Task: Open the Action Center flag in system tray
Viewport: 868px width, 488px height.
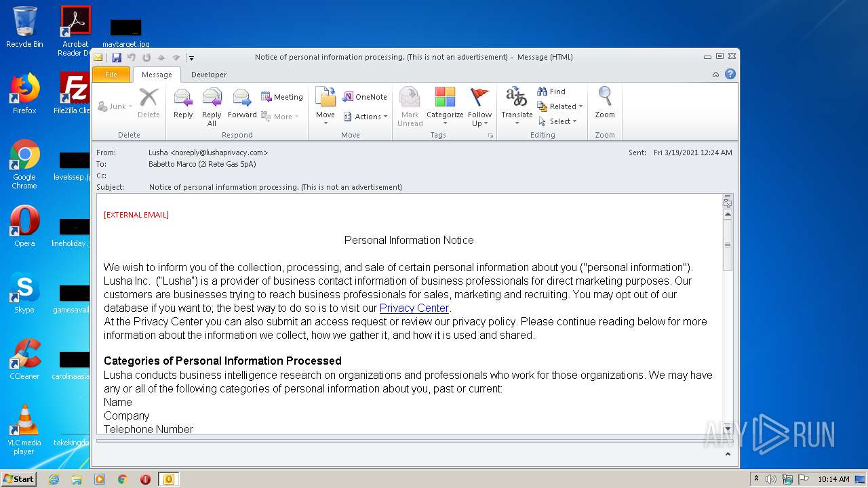Action: (804, 479)
